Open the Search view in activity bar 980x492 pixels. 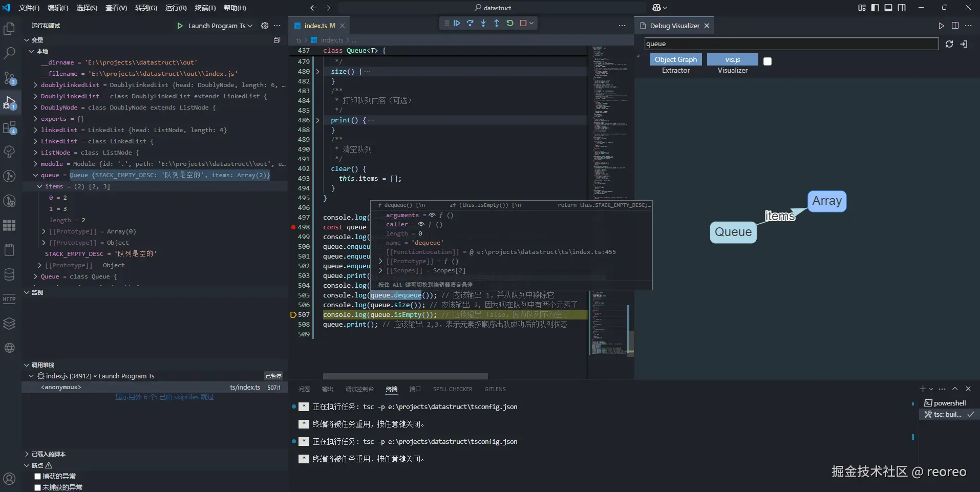[9, 53]
